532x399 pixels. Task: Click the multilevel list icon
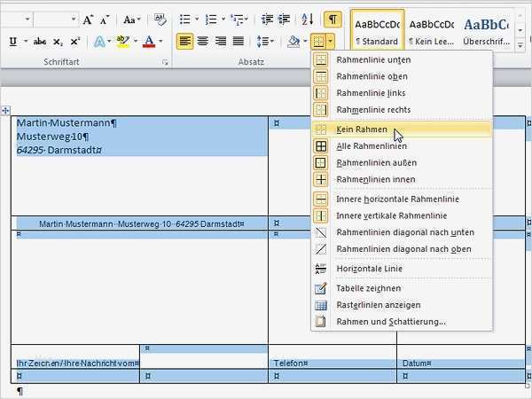coord(237,20)
